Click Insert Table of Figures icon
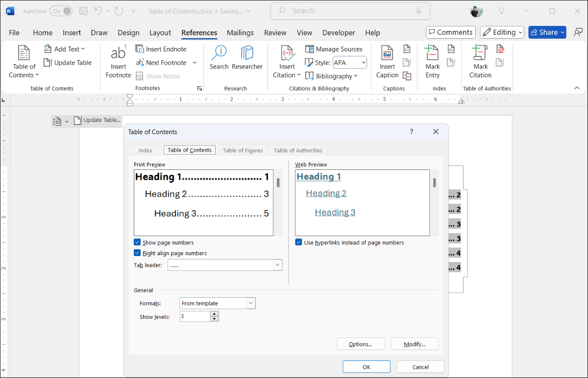Screen dimensions: 588x378 407,49
